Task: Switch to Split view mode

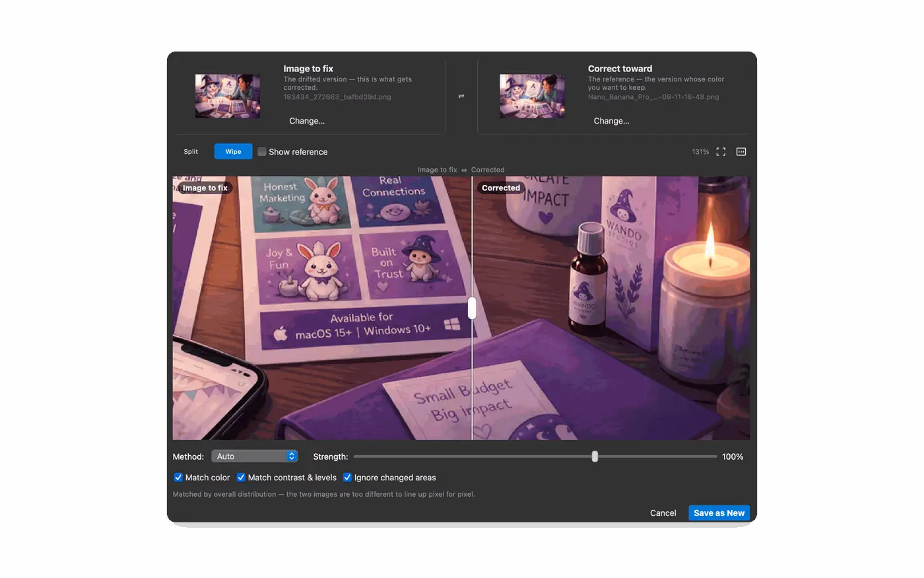Action: [x=191, y=152]
